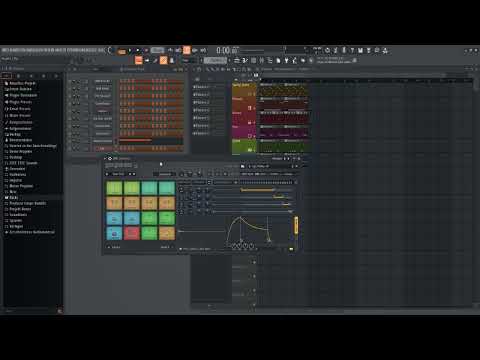The width and height of the screenshot is (480, 360).
Task: Open the first item in the browser list
Action: pos(20,83)
